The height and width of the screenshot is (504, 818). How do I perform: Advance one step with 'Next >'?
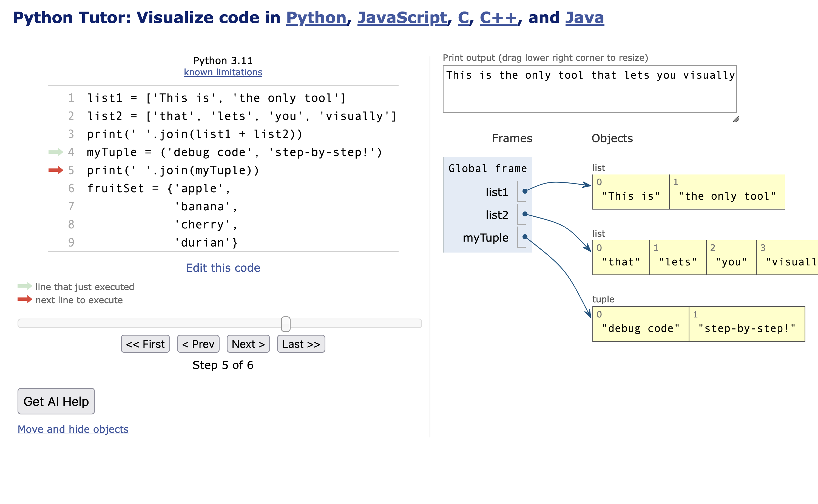(248, 344)
